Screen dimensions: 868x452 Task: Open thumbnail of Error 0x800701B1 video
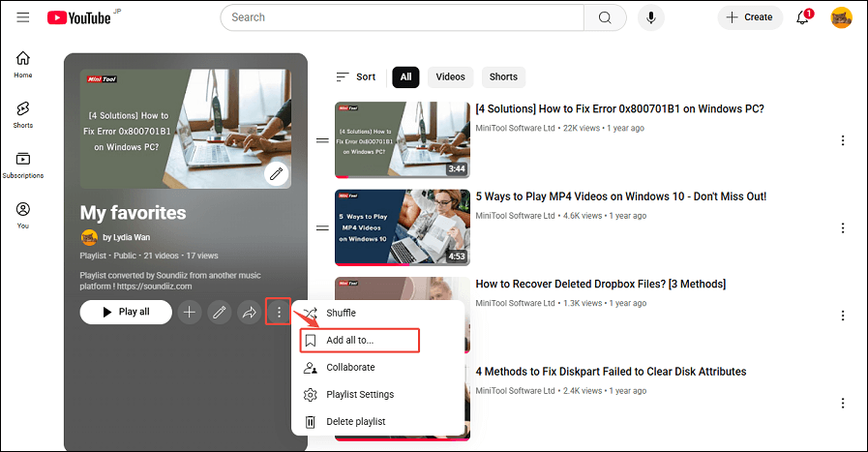click(403, 140)
